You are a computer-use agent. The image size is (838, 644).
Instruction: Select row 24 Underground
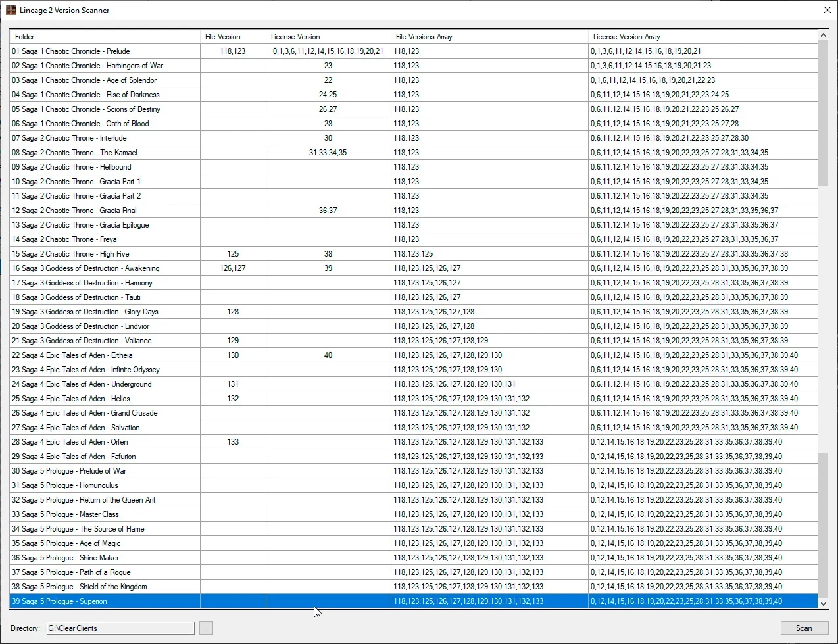pos(413,384)
